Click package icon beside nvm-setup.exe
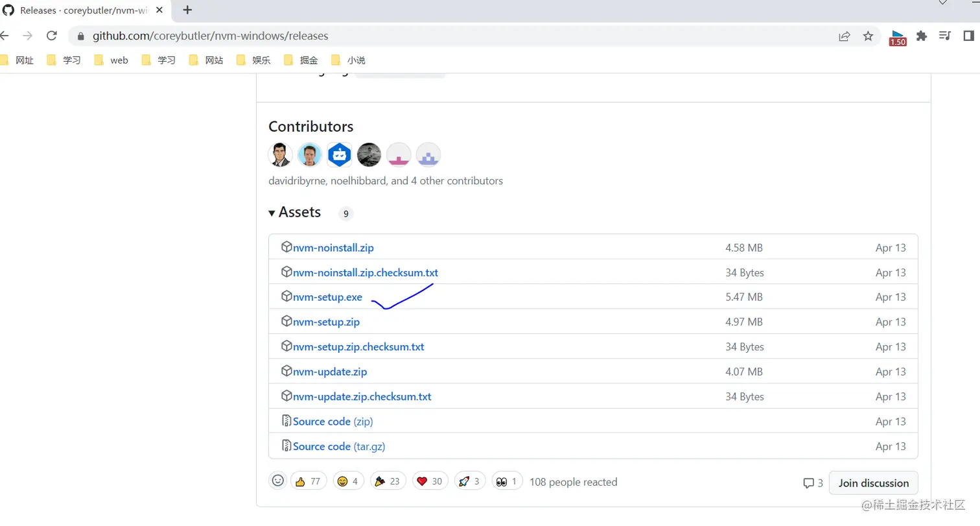 [286, 296]
